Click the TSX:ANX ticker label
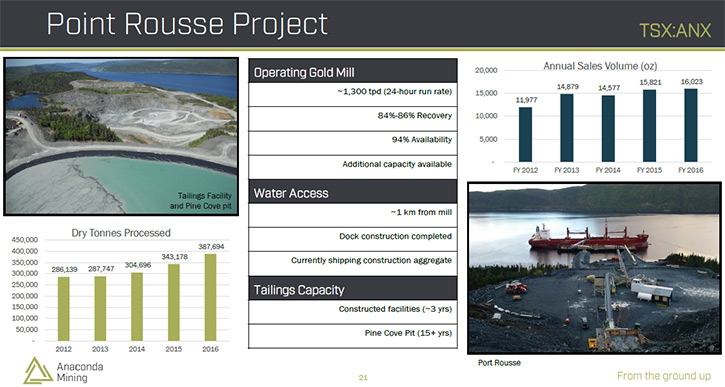725x387 pixels. (x=675, y=31)
